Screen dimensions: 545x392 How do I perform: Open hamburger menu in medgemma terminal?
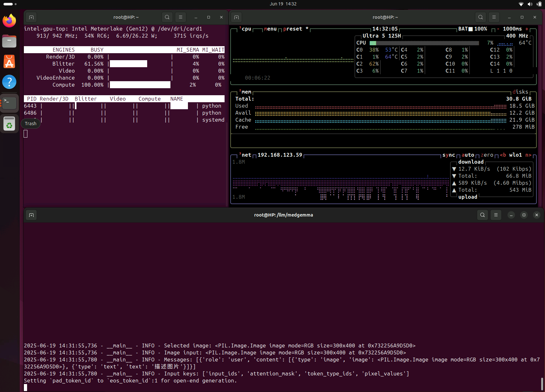click(x=496, y=215)
